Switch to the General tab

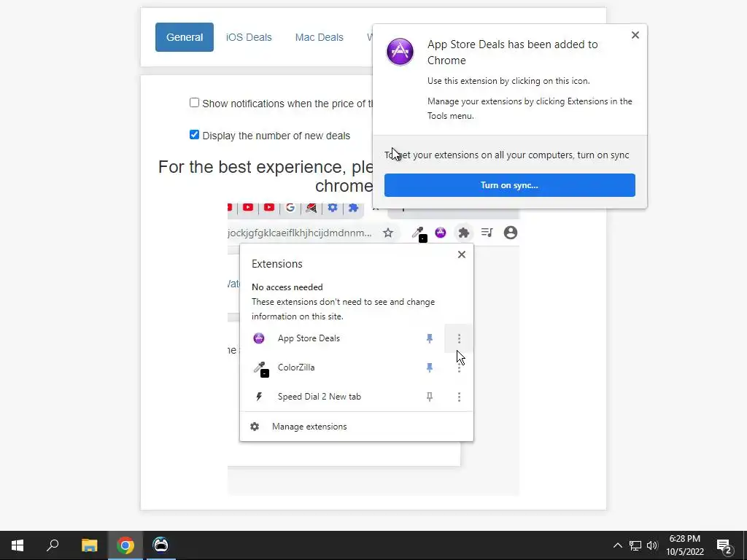pyautogui.click(x=185, y=37)
